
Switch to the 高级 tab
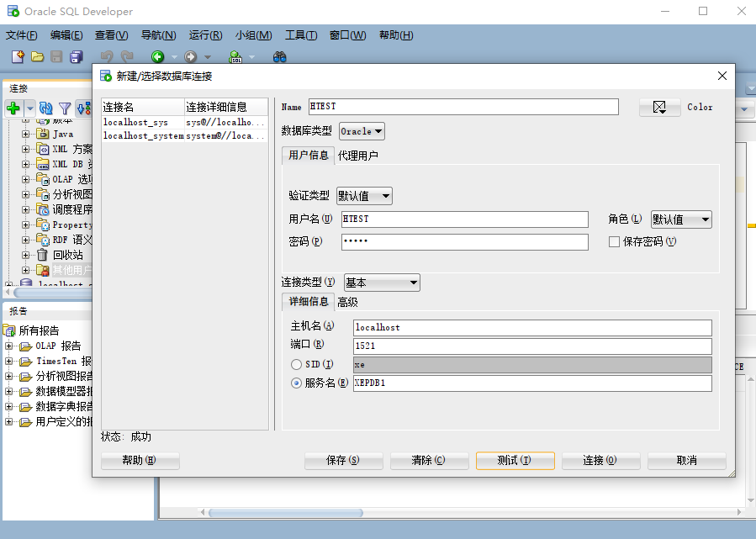[347, 302]
